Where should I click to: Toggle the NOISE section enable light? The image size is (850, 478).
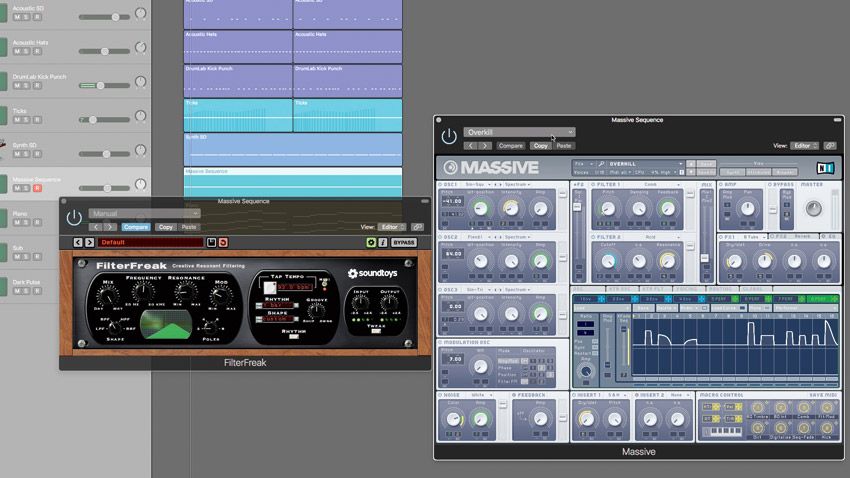pyautogui.click(x=440, y=395)
